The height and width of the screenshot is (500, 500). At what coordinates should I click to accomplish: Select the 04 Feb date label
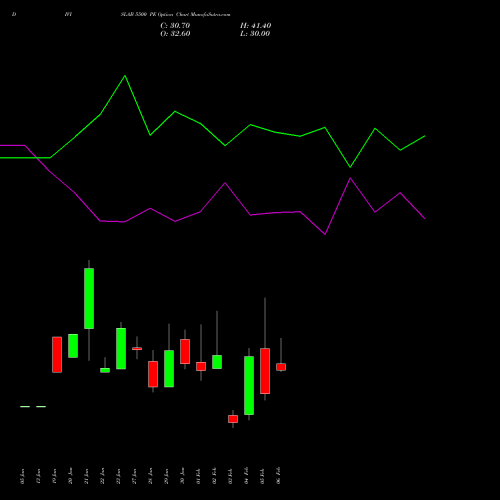click(246, 476)
